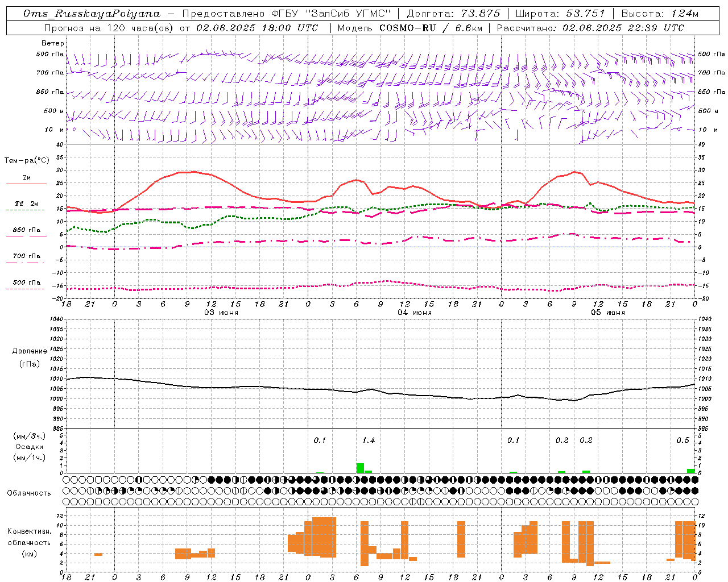
Task: Click the longitude value Долгота: 73.875
Action: click(453, 14)
